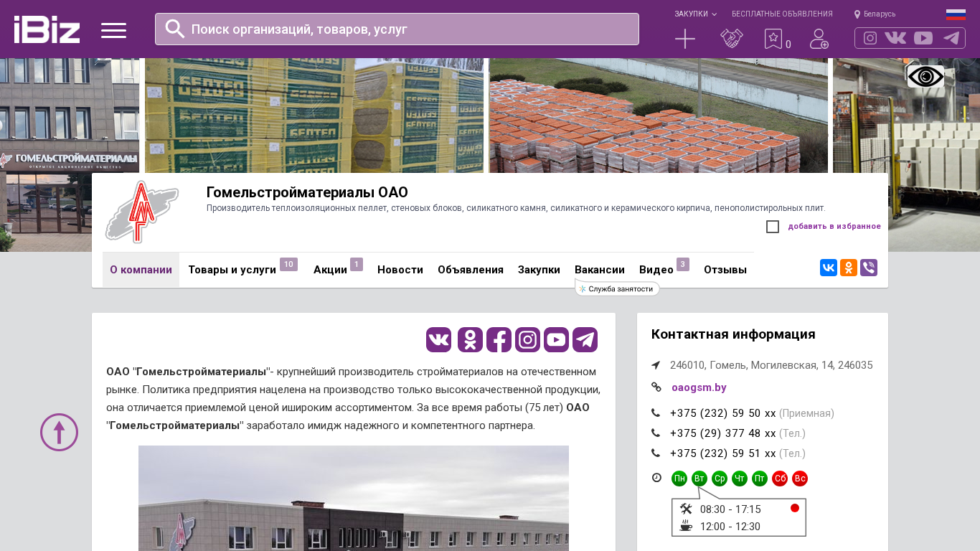Share via Odnoklassniki in tab bar
This screenshot has width=980, height=551.
(849, 268)
